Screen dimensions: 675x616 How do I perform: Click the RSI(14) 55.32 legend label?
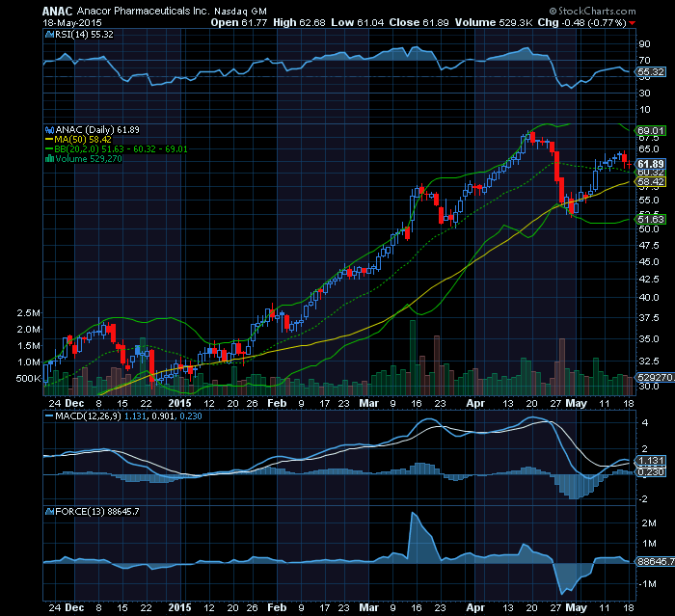(84, 35)
